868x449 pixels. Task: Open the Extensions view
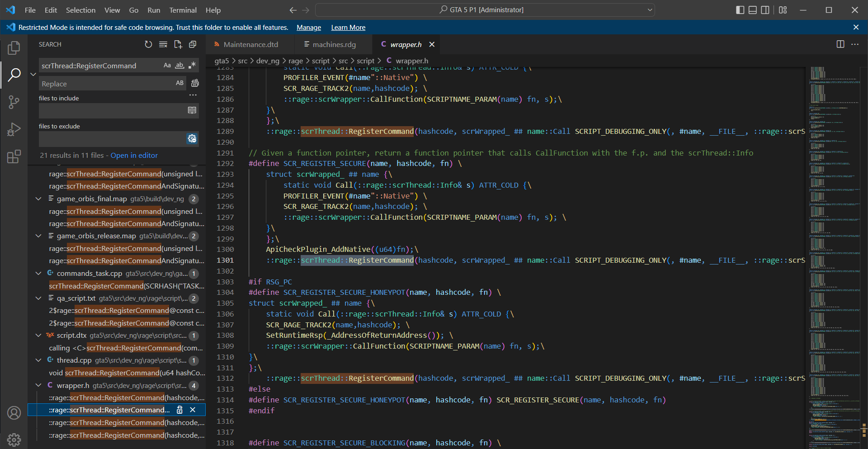coord(14,157)
